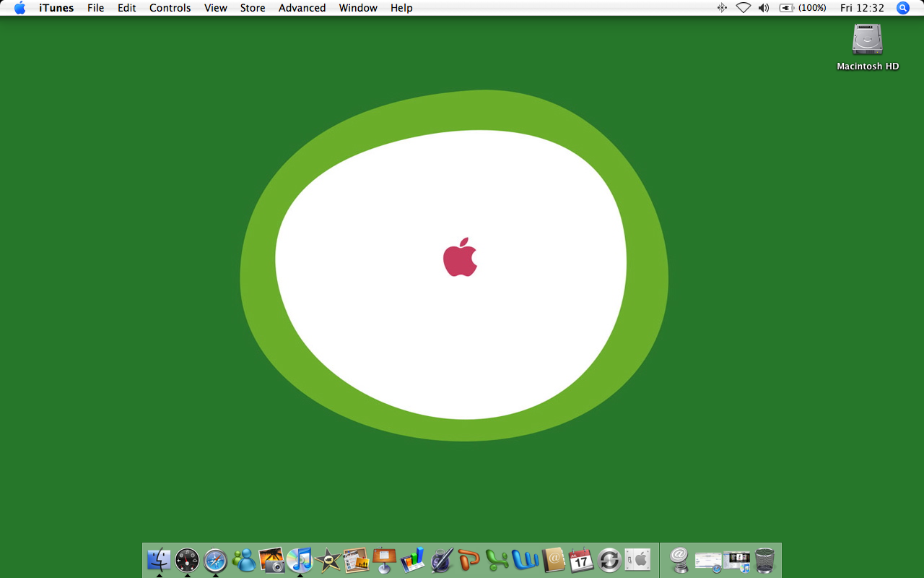Image resolution: width=924 pixels, height=578 pixels.
Task: Open the iTunes application menu
Action: tap(56, 8)
